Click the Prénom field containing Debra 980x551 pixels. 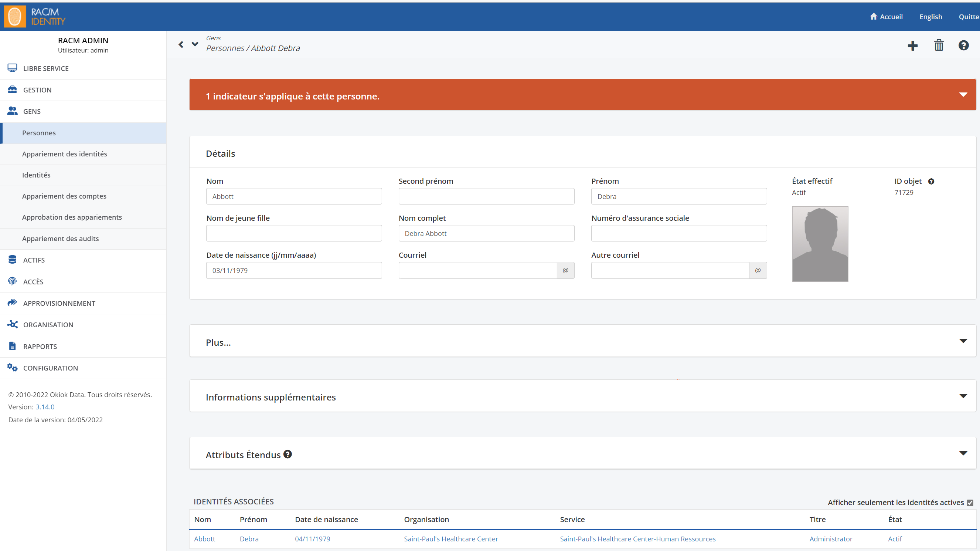[x=679, y=196]
